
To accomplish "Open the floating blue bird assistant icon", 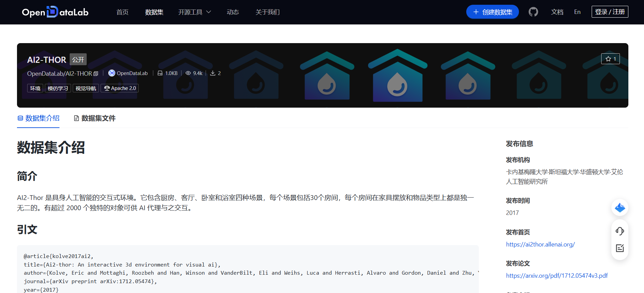I will click(620, 207).
